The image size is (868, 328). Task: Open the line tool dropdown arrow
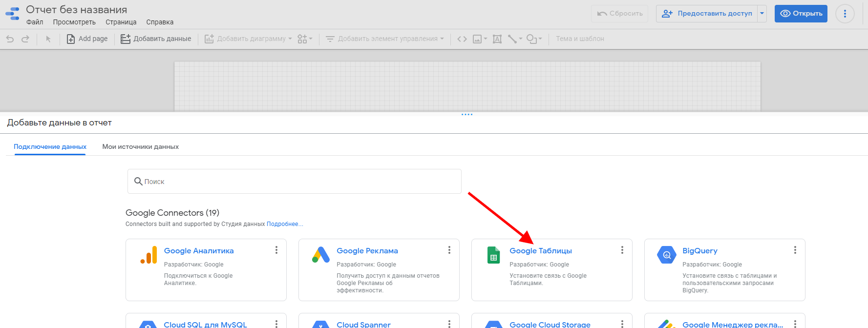click(x=521, y=39)
